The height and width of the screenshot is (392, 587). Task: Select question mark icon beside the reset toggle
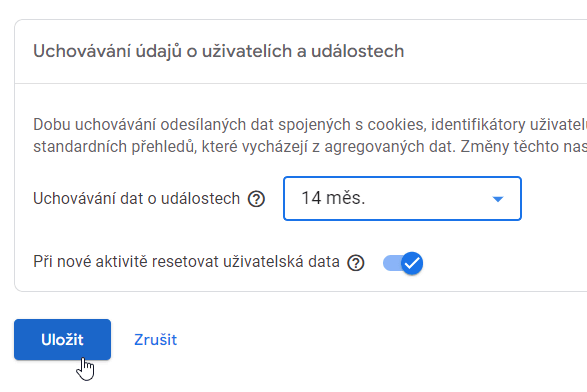pos(356,262)
